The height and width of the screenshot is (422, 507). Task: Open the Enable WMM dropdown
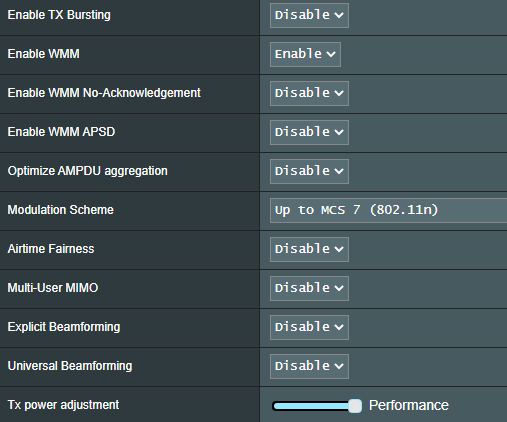pyautogui.click(x=305, y=54)
